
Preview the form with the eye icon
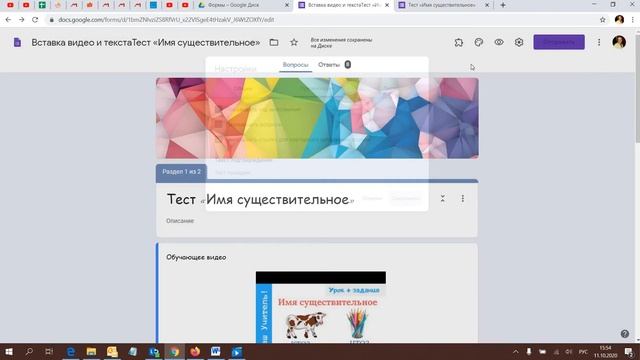499,42
